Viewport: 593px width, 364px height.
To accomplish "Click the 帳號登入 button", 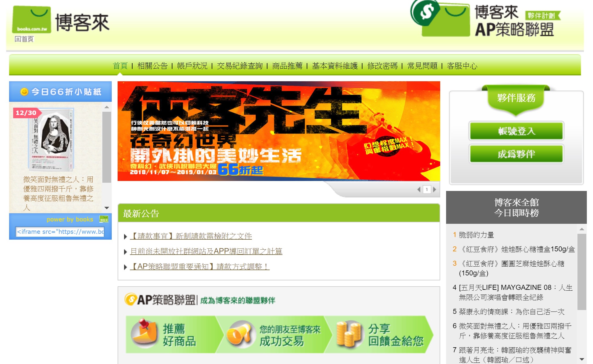I will click(x=516, y=131).
